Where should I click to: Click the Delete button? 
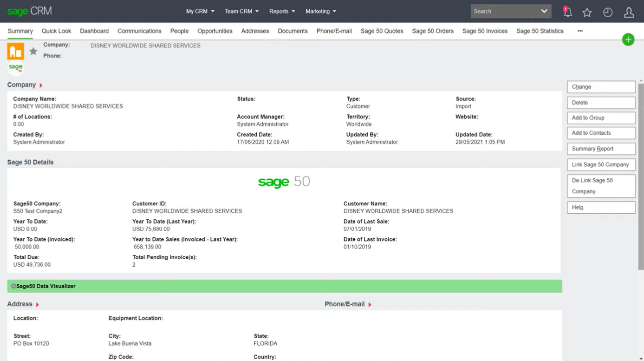[x=601, y=102]
